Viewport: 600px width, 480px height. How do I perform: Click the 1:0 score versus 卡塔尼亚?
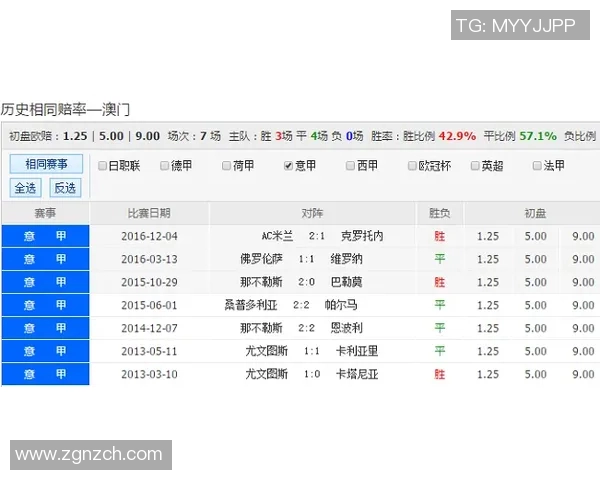[312, 374]
